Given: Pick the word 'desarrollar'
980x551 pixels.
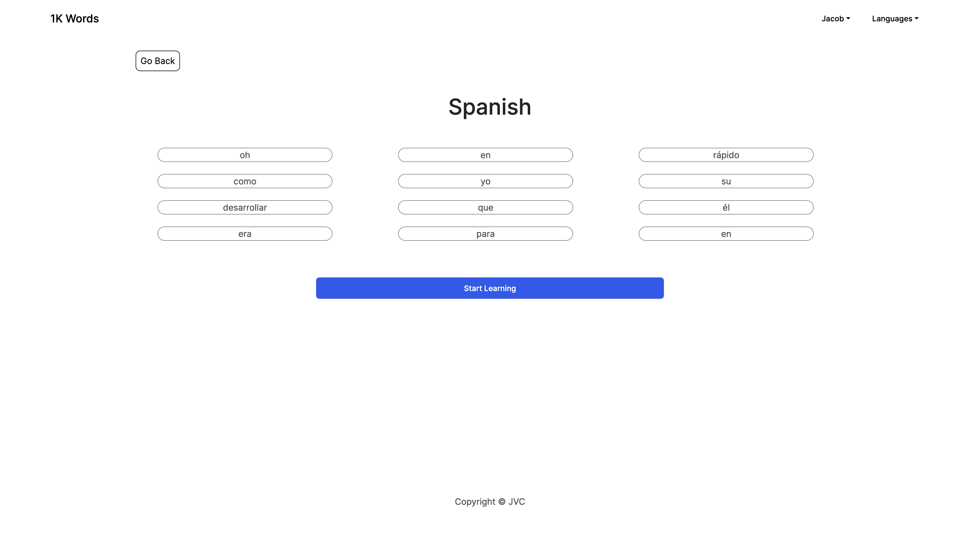Looking at the screenshot, I should [x=245, y=207].
